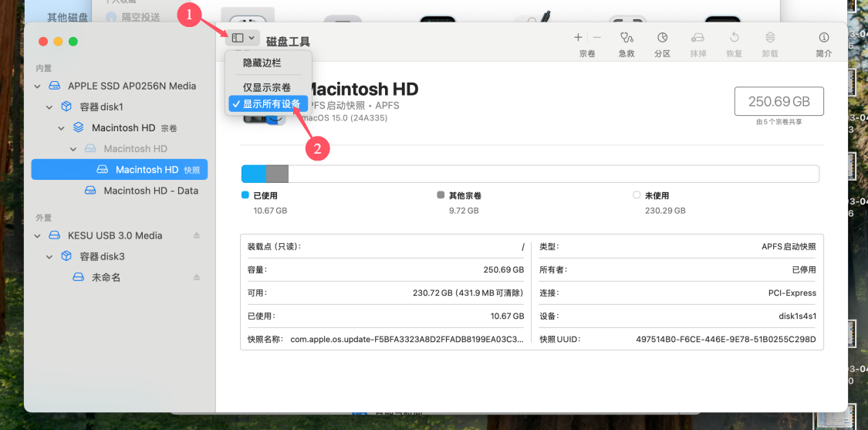868x430 pixels.
Task: Click the 内置 sidebar section header
Action: coord(44,68)
